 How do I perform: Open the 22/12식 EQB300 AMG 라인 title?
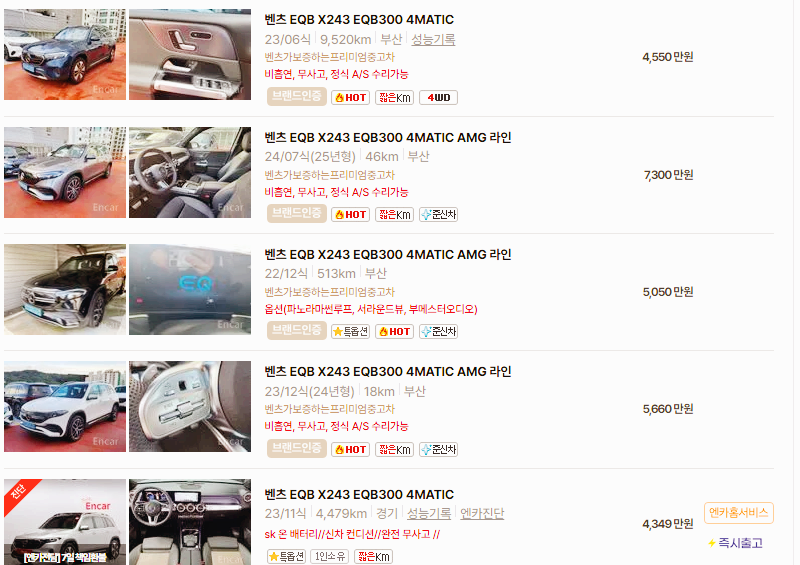coord(388,254)
